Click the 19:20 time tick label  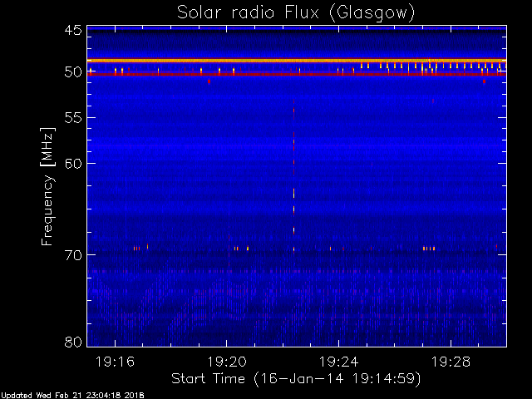pos(227,362)
